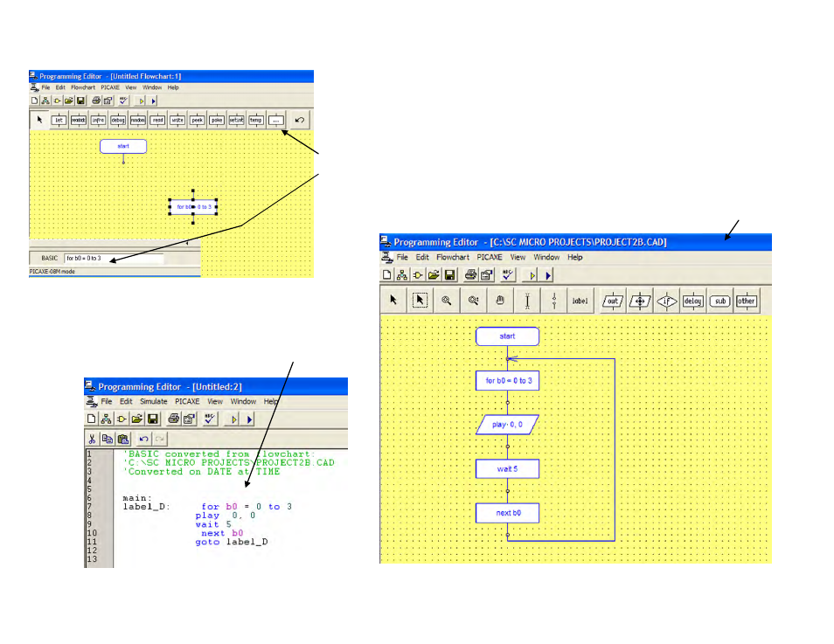The height and width of the screenshot is (644, 834).
Task: Click the solid blue Run arrow in PROJECT2B.CAD
Action: click(548, 275)
